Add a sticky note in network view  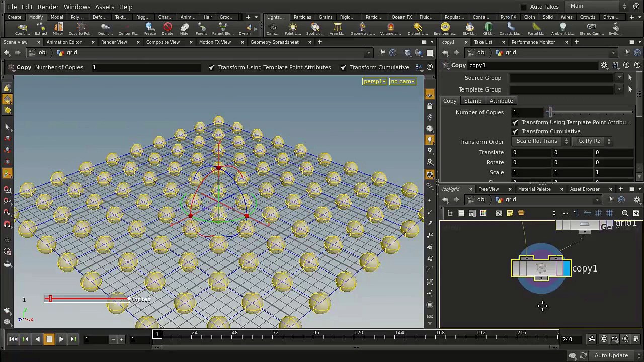pos(510,213)
